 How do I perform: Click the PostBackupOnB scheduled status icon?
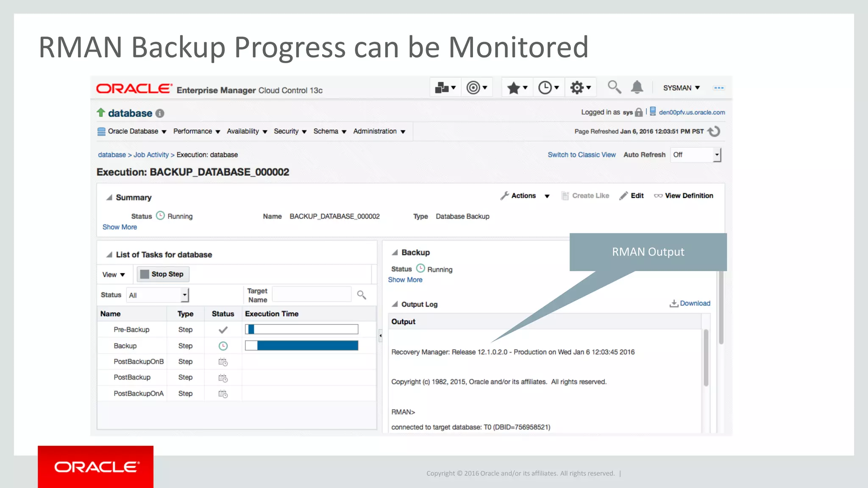(x=223, y=362)
